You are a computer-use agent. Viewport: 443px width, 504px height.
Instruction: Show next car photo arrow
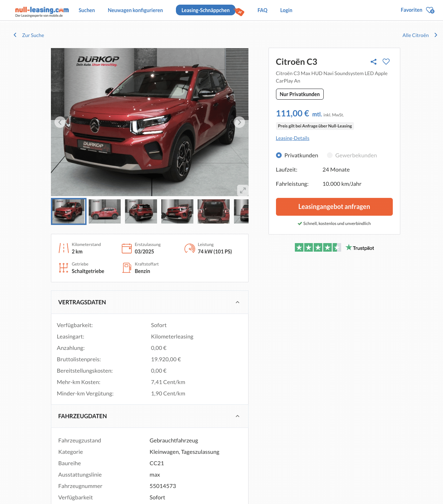click(x=239, y=122)
